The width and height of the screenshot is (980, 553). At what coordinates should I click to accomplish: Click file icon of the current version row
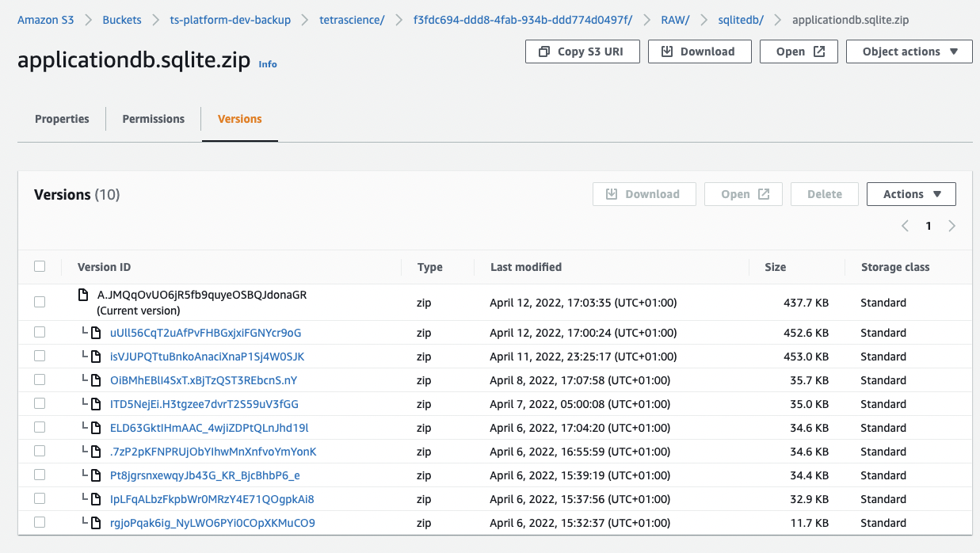83,295
